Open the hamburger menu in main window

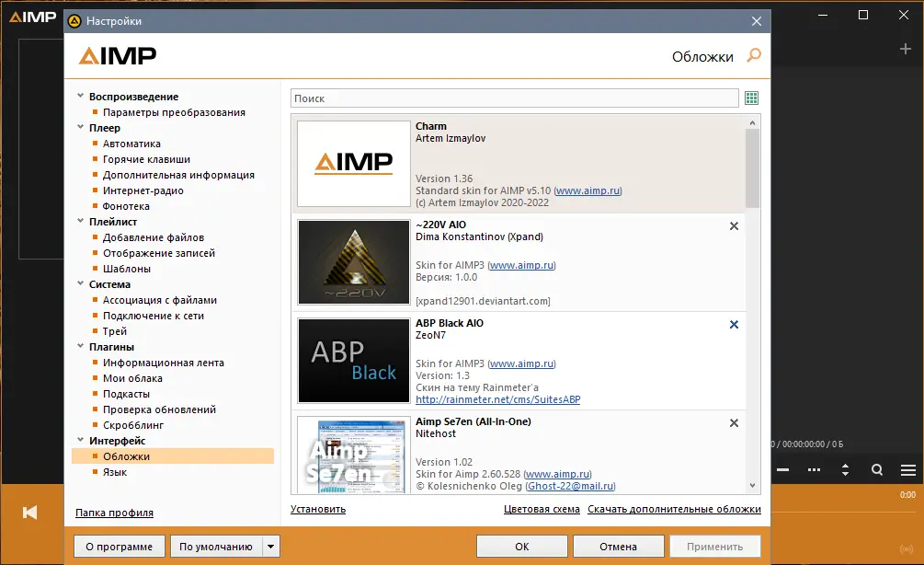[x=908, y=469]
